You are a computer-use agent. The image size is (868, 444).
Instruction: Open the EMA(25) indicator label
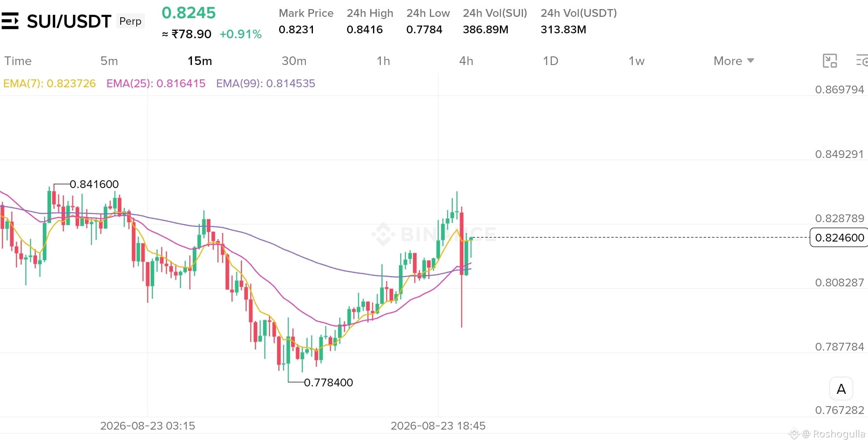click(156, 84)
